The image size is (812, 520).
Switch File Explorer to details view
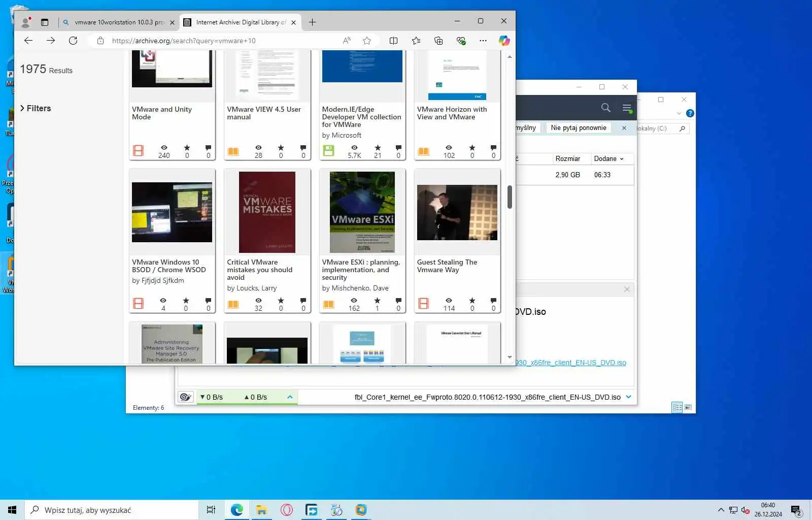[x=677, y=407]
